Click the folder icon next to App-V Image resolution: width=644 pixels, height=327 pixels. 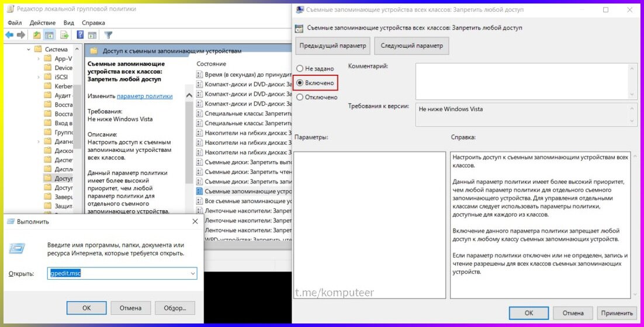click(48, 58)
